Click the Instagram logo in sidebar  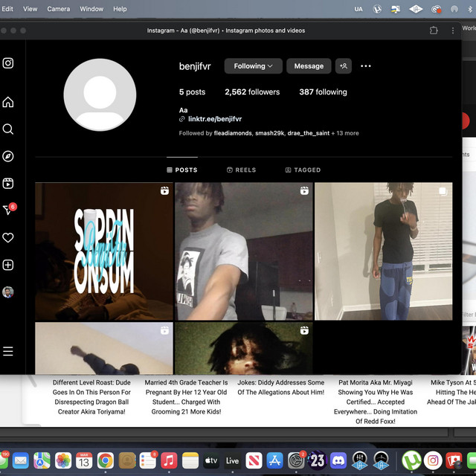(x=8, y=63)
